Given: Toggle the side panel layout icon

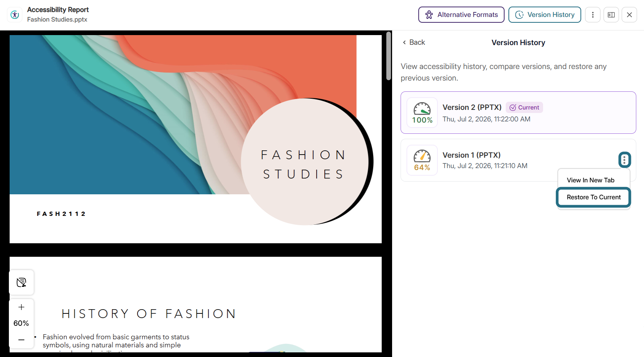Looking at the screenshot, I should tap(611, 15).
